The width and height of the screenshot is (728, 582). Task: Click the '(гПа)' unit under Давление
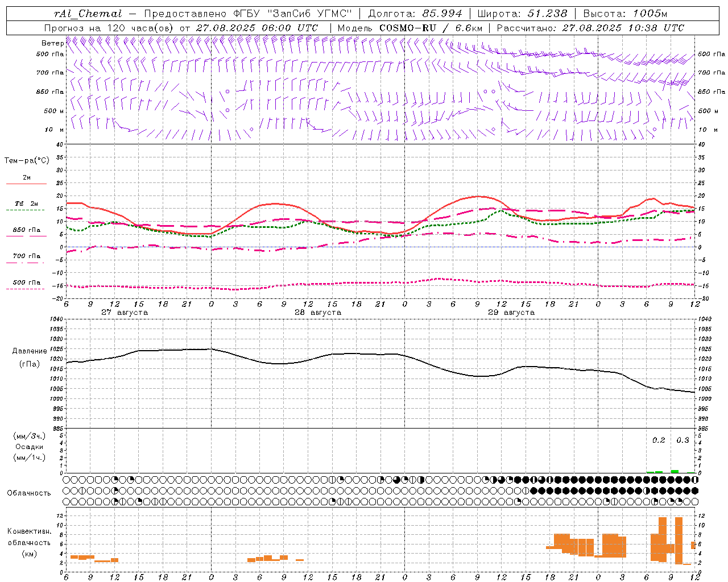(30, 364)
